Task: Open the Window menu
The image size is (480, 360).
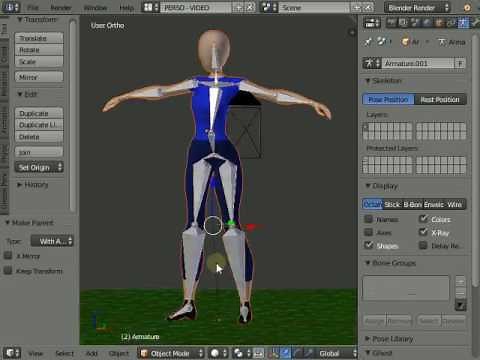Action: (x=95, y=8)
